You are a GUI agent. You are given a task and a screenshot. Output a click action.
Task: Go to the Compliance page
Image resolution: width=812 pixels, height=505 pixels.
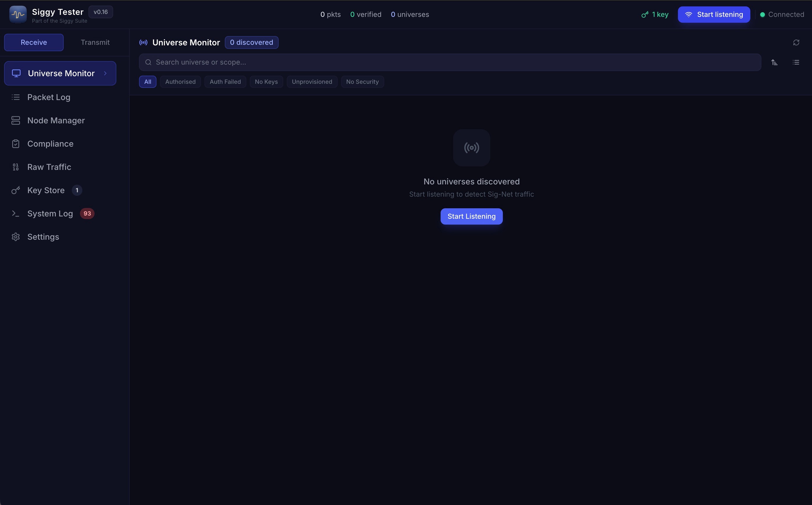[x=50, y=144]
